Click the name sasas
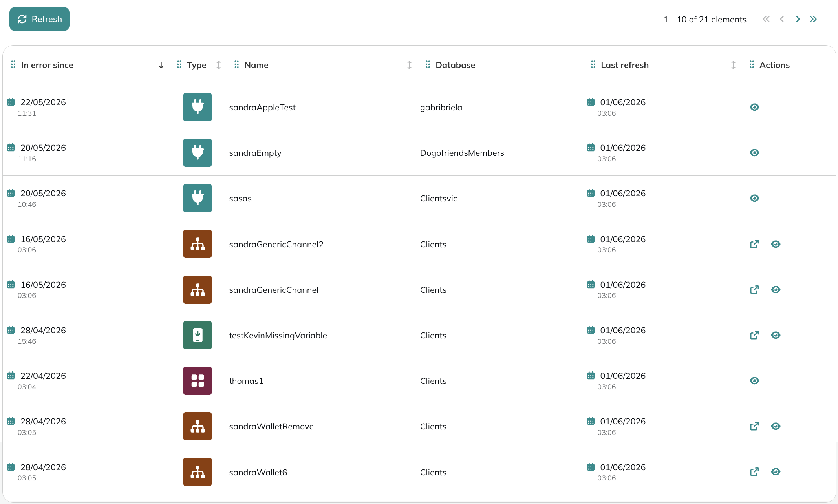838x504 pixels. (240, 199)
